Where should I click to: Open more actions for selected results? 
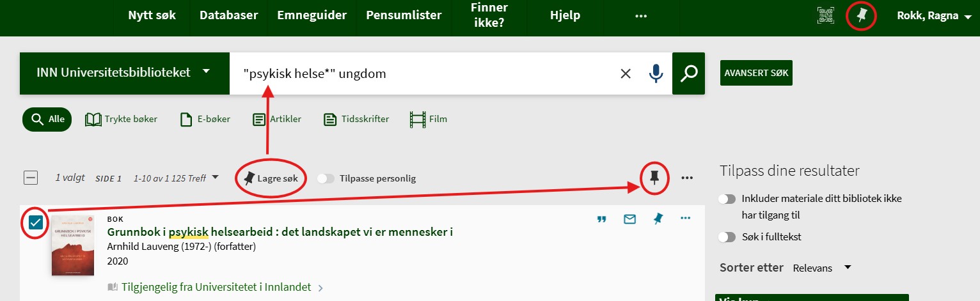pyautogui.click(x=687, y=178)
